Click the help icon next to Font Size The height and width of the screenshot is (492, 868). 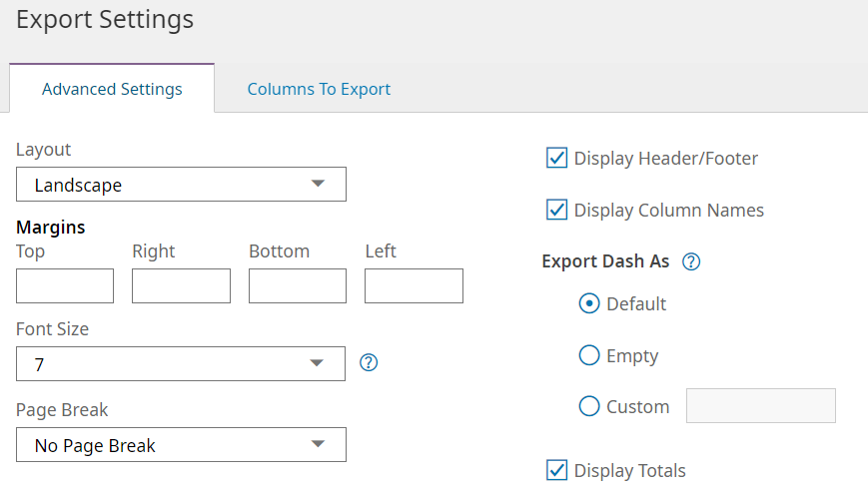[x=369, y=362]
